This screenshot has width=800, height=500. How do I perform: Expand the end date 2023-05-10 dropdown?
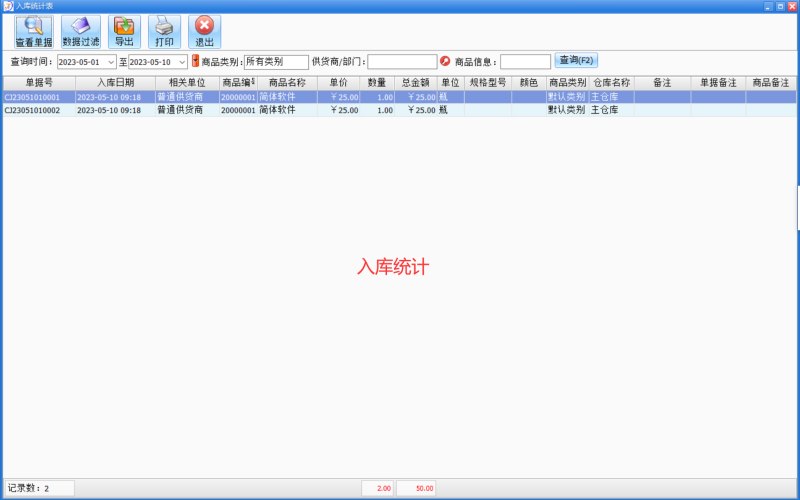pyautogui.click(x=182, y=62)
